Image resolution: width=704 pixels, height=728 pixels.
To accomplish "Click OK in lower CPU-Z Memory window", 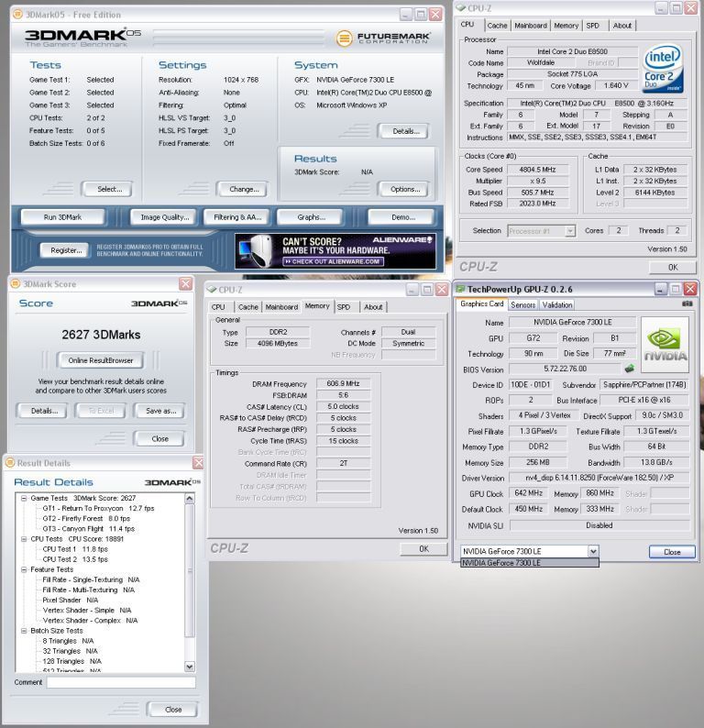I will coord(423,549).
